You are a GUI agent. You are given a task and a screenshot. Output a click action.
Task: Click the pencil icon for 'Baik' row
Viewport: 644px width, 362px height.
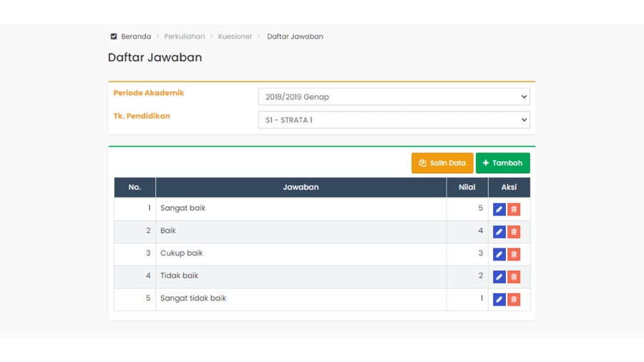pyautogui.click(x=499, y=232)
